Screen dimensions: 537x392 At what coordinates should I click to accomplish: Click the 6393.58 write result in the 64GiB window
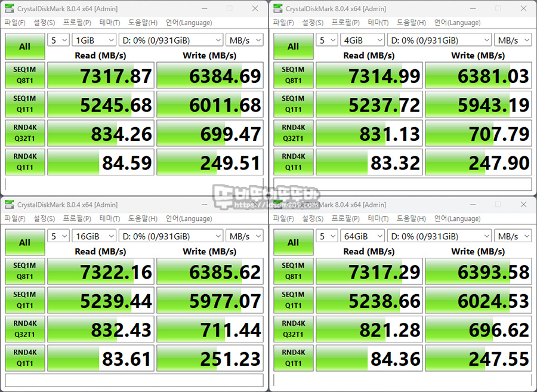point(479,271)
